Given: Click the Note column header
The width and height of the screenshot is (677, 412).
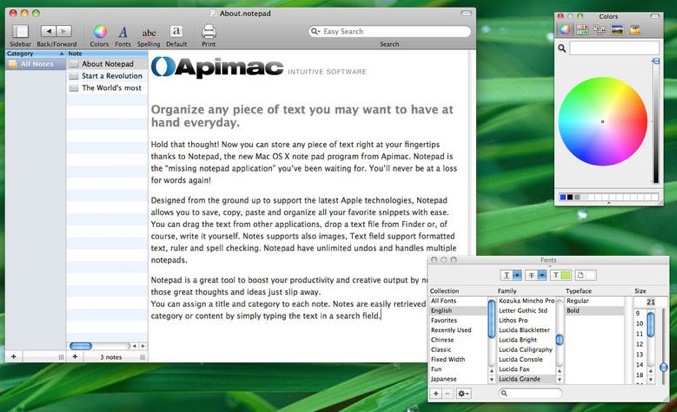Looking at the screenshot, I should point(107,54).
